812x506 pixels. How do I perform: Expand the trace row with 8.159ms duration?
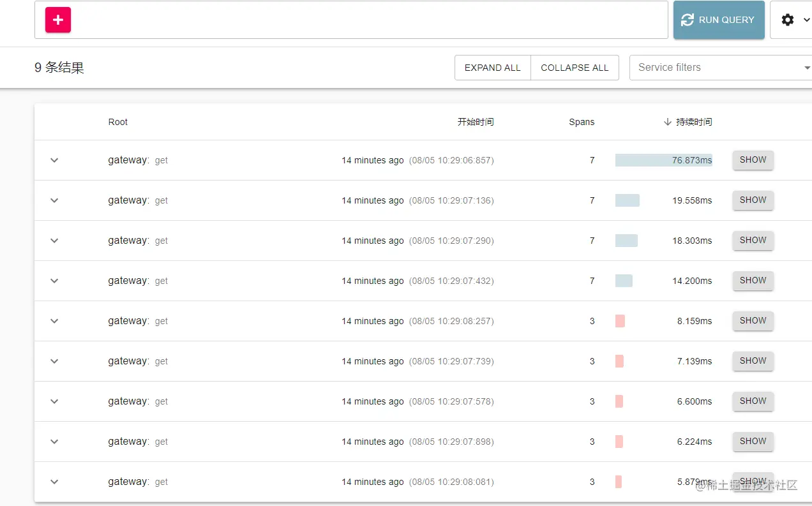(54, 321)
